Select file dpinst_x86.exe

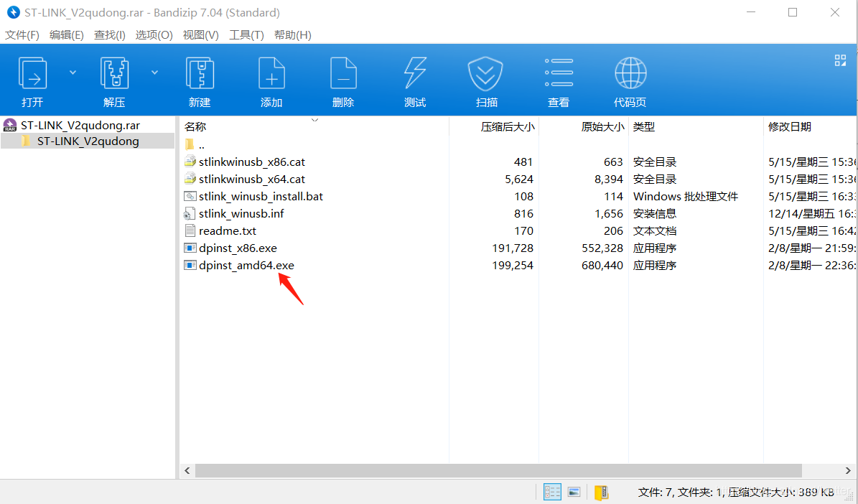click(x=238, y=248)
